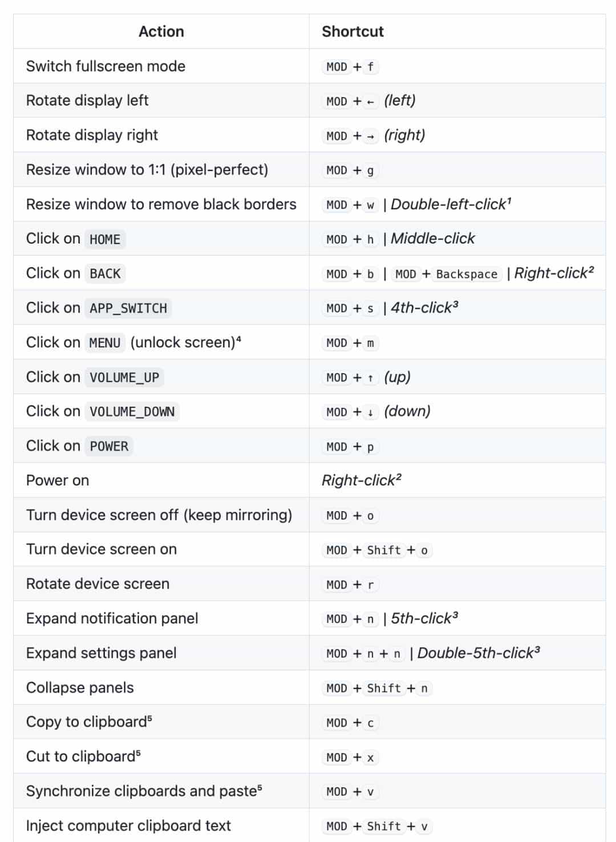Click the "Switch fullscreen mode" action cell
This screenshot has width=616, height=842.
click(106, 66)
